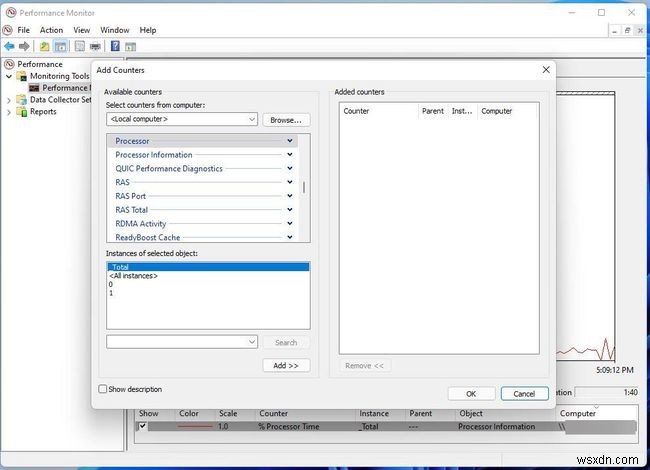Click the Add >> button
Image resolution: width=650 pixels, height=470 pixels.
pyautogui.click(x=286, y=366)
